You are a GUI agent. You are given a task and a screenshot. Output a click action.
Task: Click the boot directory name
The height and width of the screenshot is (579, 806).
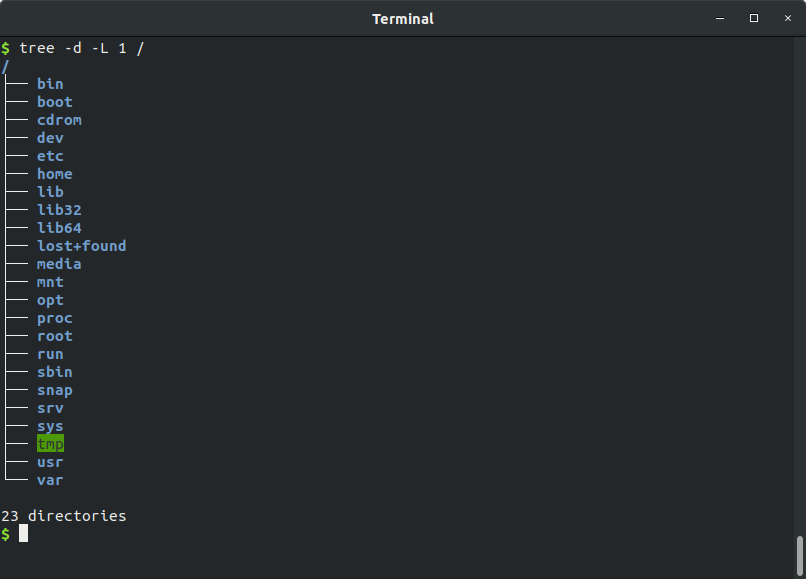(55, 102)
